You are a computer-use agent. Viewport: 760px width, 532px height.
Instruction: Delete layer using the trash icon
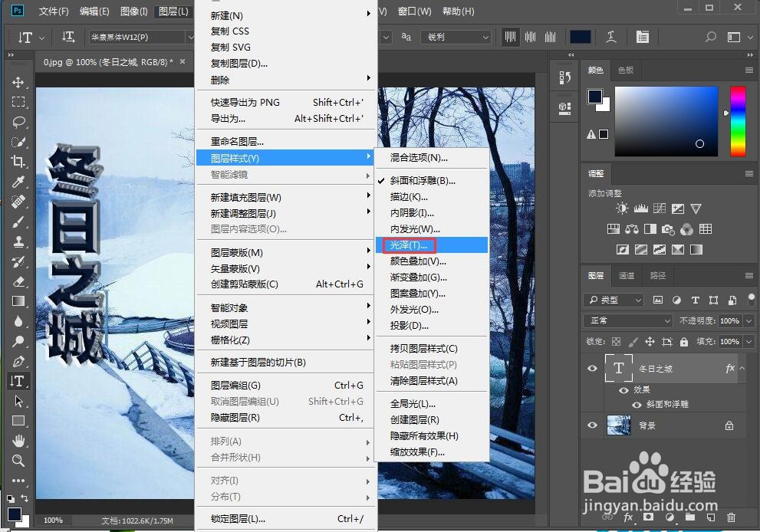coord(731,518)
